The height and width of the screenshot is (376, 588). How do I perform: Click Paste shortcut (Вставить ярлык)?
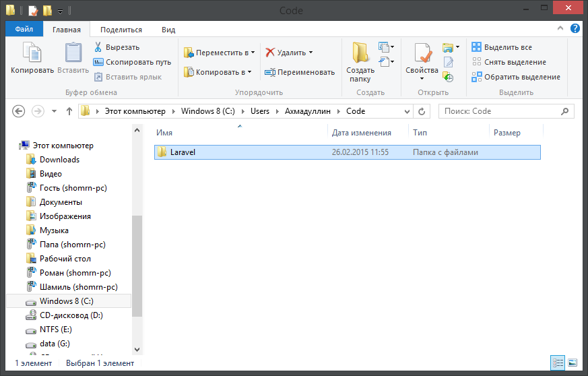[x=127, y=77]
